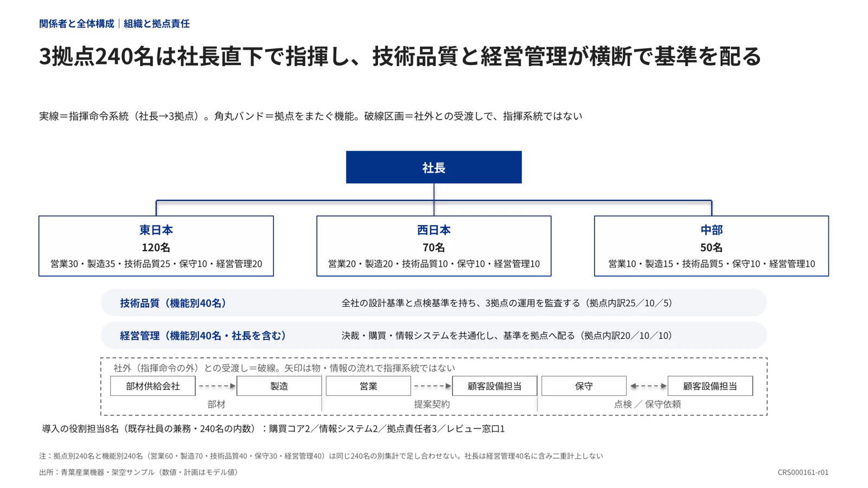The image size is (868, 488).
Task: Select the 経営管理（機能別40名・社長を含む） band label
Action: click(x=203, y=336)
